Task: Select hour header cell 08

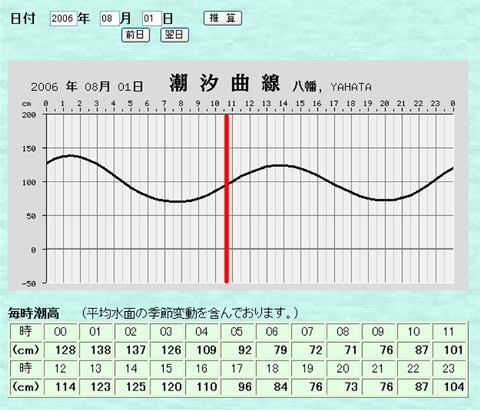Action: [343, 332]
